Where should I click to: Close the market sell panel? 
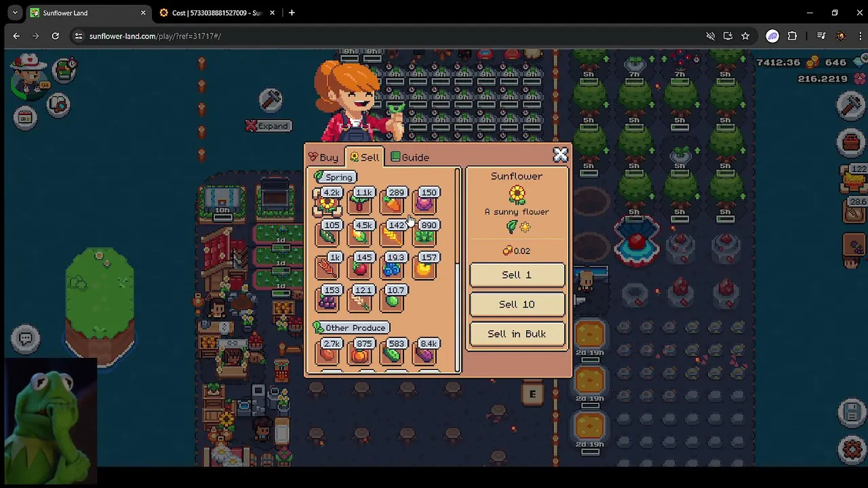coord(560,156)
